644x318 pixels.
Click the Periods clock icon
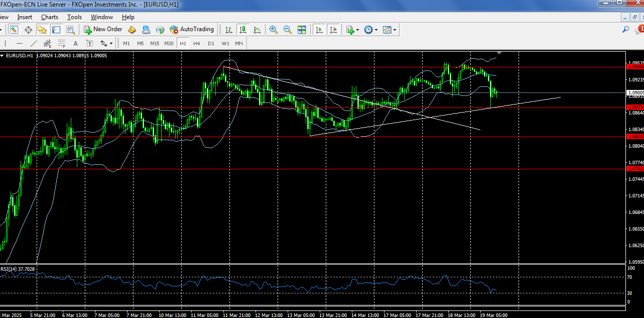click(368, 30)
